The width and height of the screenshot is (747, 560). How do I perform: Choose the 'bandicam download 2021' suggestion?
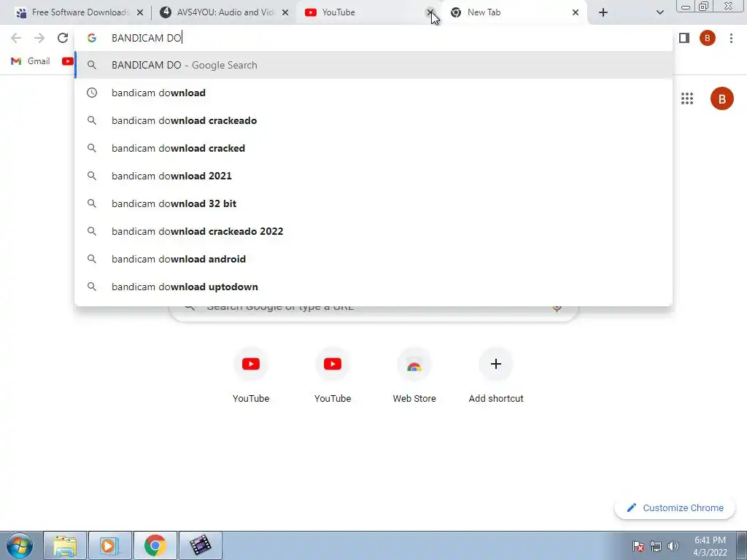(373, 176)
